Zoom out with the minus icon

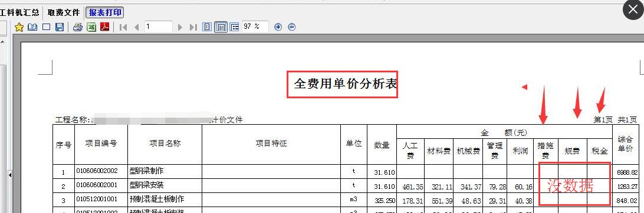point(291,27)
